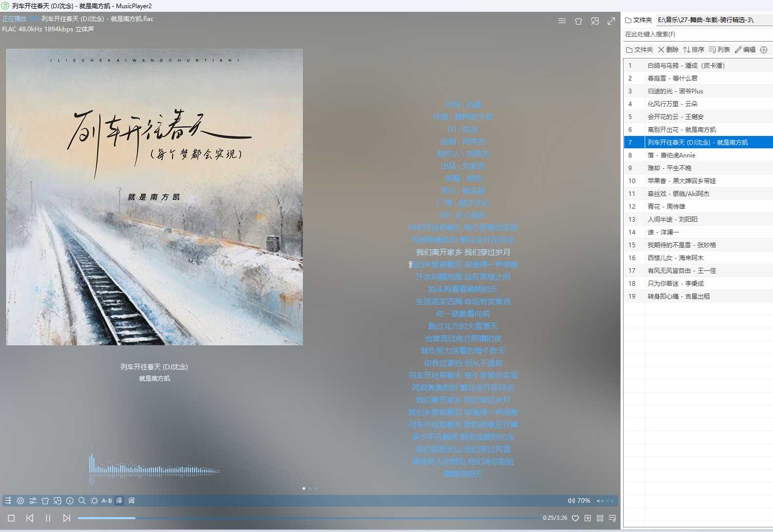Click the album cover artwork
Screen dimensions: 773x532
[154, 197]
